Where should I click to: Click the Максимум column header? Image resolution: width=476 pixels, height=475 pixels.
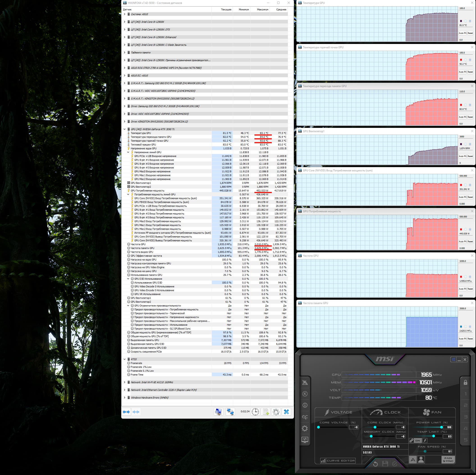(262, 9)
